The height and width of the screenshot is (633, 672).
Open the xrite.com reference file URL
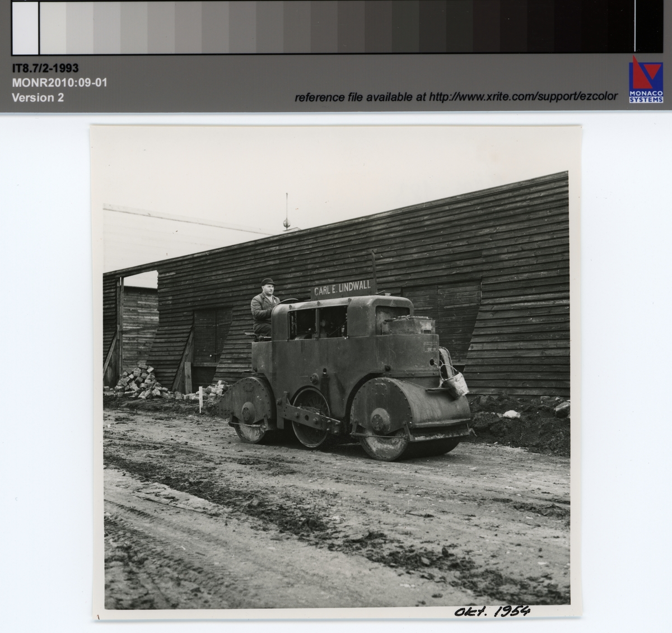point(523,97)
